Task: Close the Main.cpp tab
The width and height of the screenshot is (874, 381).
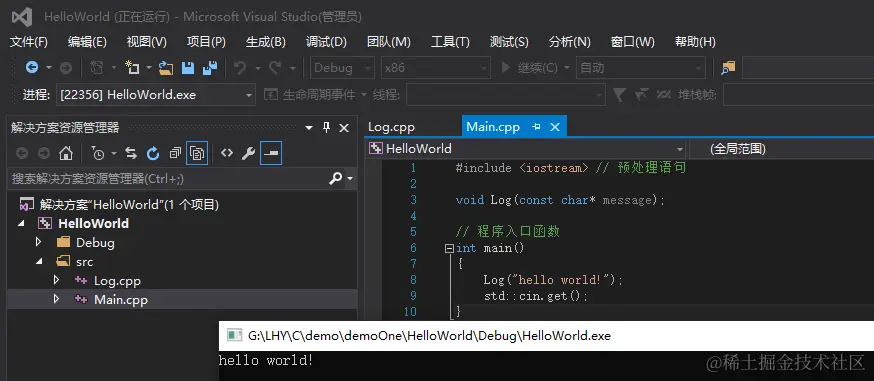Action: tap(555, 127)
